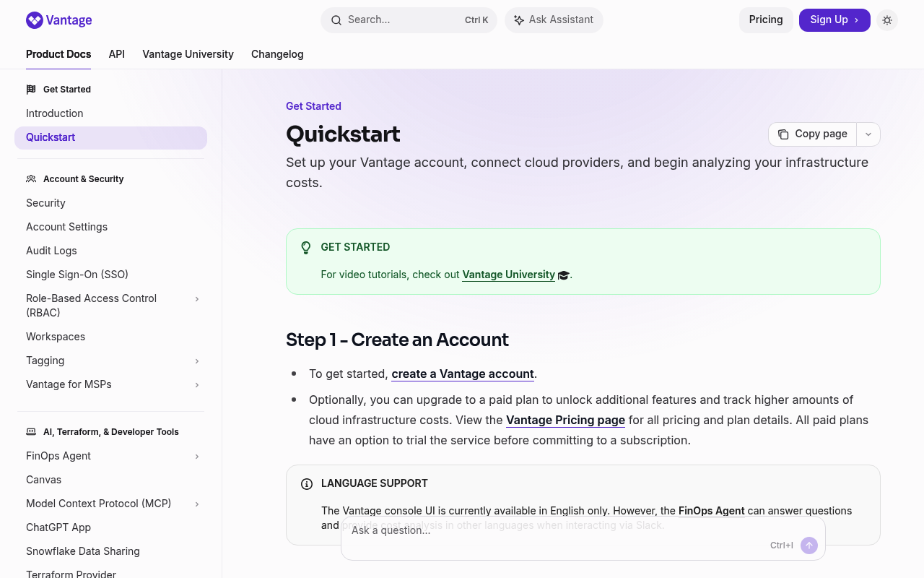Image resolution: width=924 pixels, height=578 pixels.
Task: Expand the Tagging section chevron
Action: point(197,361)
